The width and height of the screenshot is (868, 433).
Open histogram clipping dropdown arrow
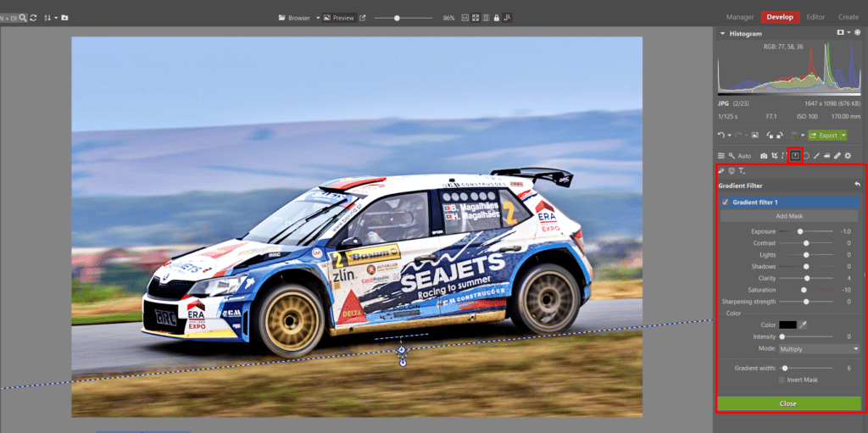(849, 33)
